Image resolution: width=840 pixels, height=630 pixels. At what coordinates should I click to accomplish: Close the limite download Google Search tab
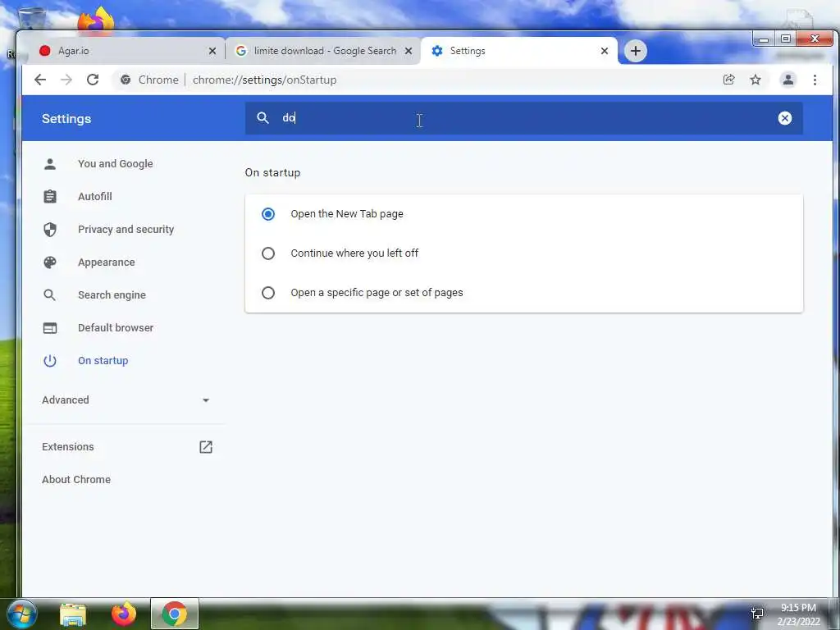tap(409, 51)
